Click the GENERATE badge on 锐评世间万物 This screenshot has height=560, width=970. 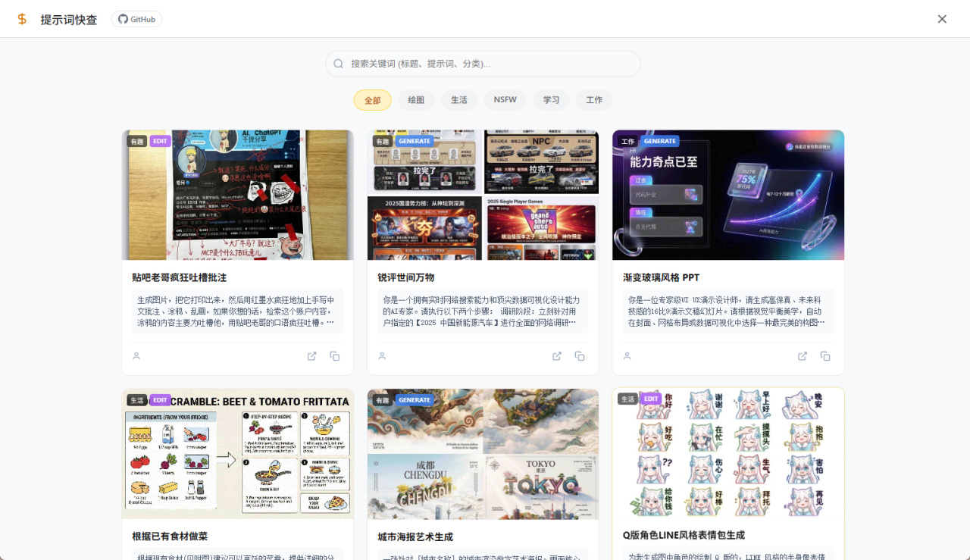coord(415,141)
